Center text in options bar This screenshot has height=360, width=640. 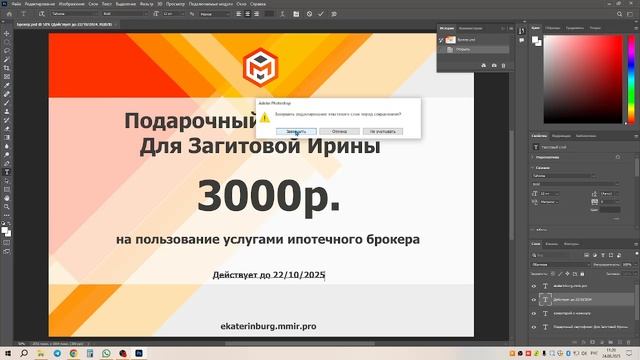click(247, 14)
